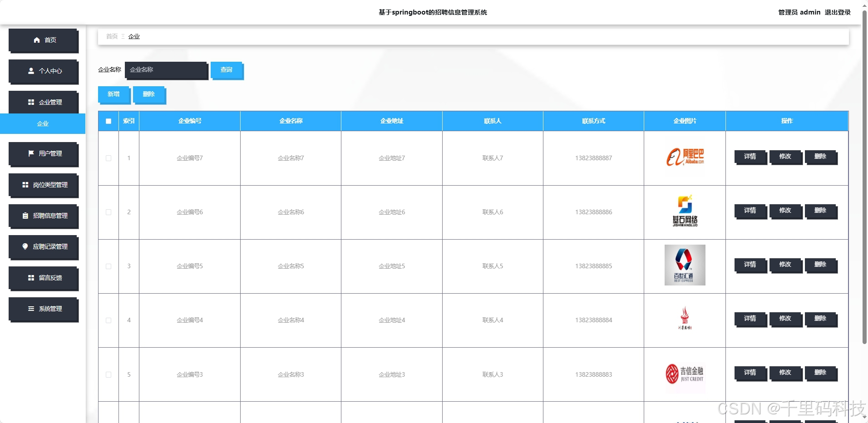This screenshot has width=868, height=423.
Task: Click the clipboard icon for 招聘信息管理
Action: point(25,216)
